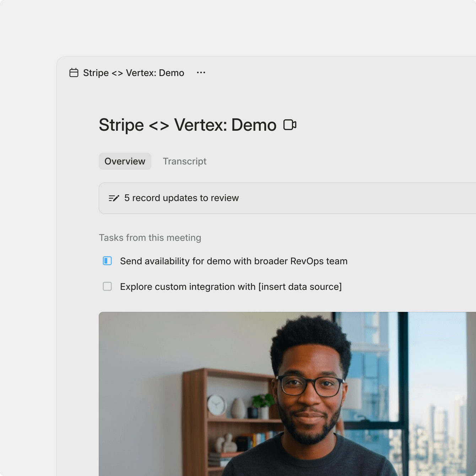Click RevOps team text in the first task
The width and height of the screenshot is (476, 476).
[x=319, y=261]
